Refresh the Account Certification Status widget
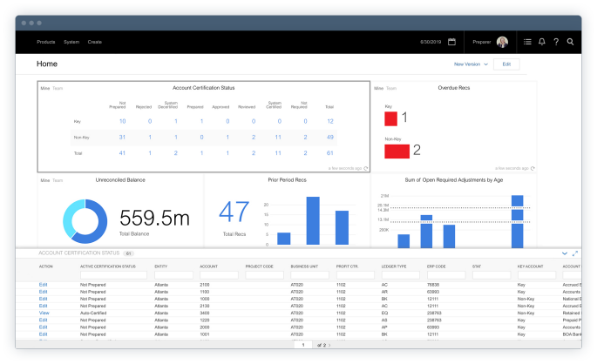Screen dimensions: 597x364 [x=365, y=168]
